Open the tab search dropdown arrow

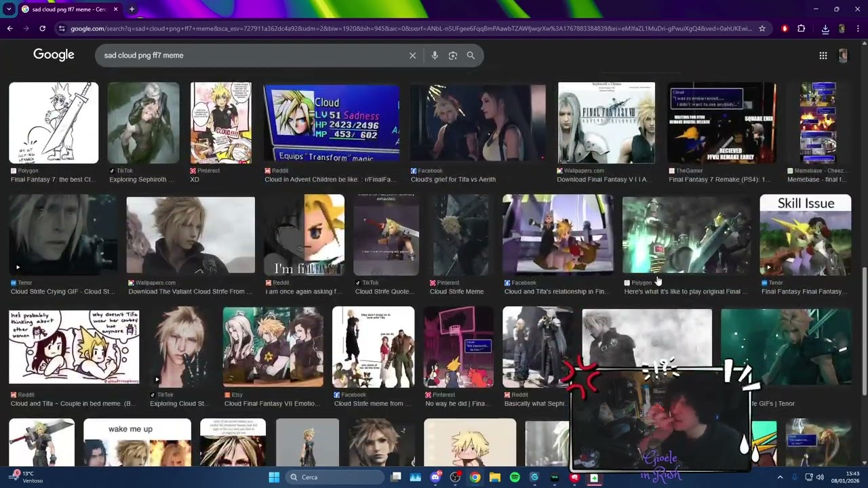[9, 9]
